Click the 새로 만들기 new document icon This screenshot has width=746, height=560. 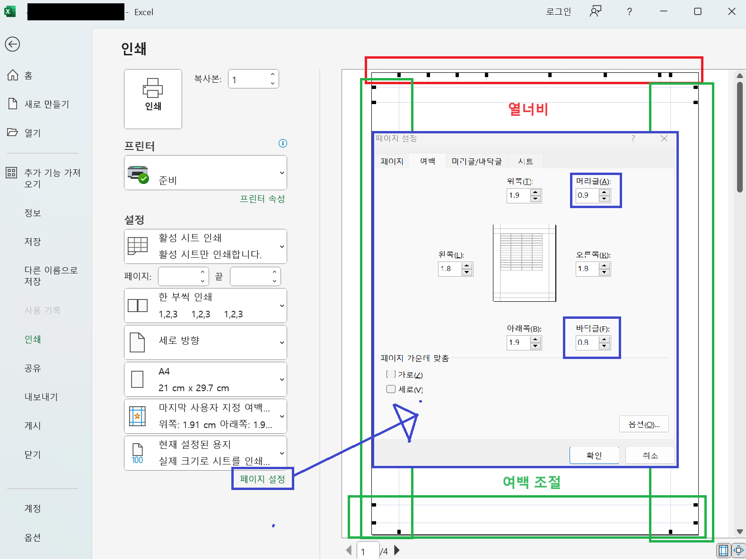[13, 104]
